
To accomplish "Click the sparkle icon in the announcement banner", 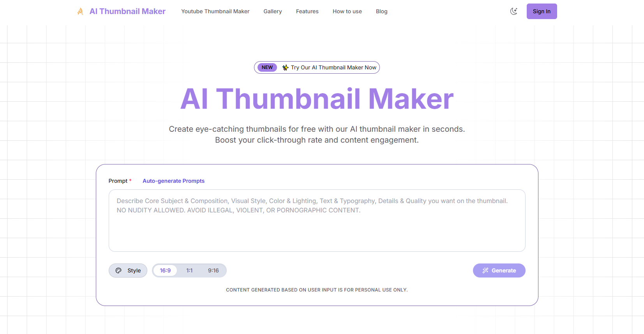I will click(285, 67).
